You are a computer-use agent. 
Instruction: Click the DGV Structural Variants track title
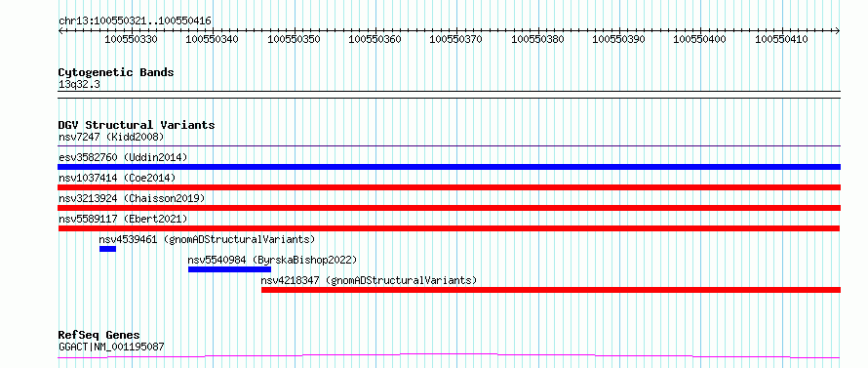[x=137, y=125]
